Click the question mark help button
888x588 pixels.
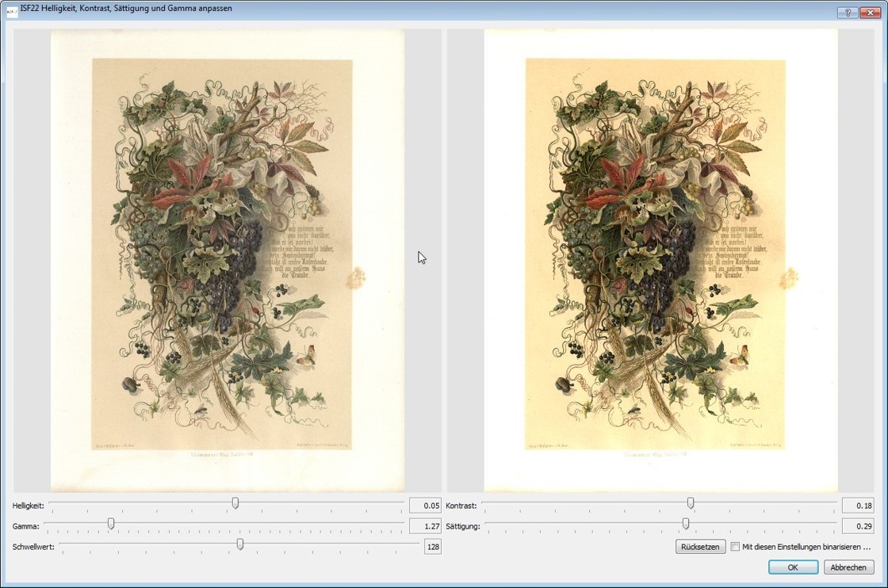[847, 13]
